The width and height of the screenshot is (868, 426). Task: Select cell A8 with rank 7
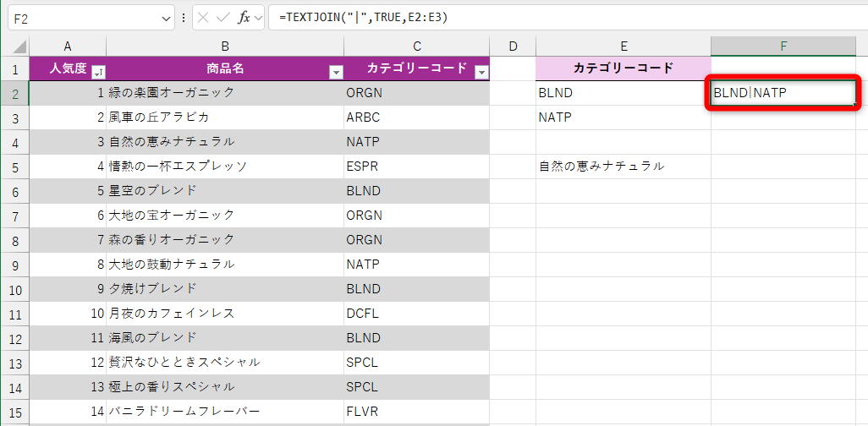point(68,239)
